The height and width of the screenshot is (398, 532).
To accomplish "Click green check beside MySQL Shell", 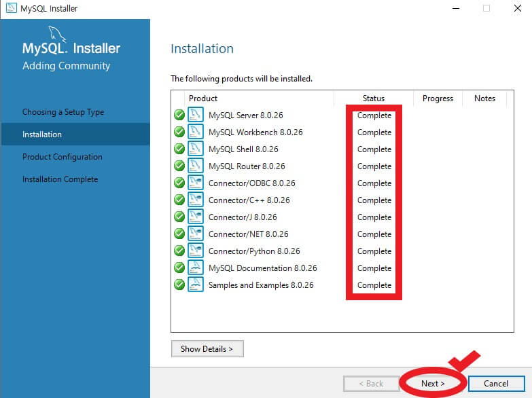I will click(x=179, y=149).
